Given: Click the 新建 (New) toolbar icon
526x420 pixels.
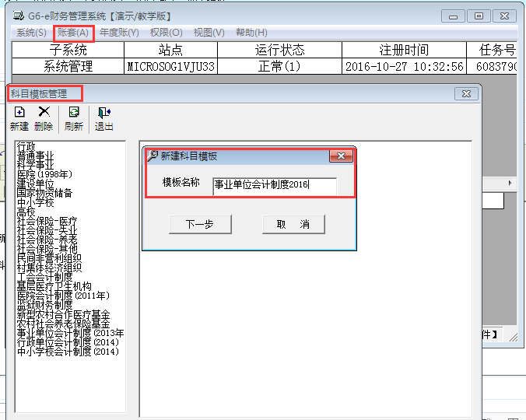Looking at the screenshot, I should pos(19,118).
